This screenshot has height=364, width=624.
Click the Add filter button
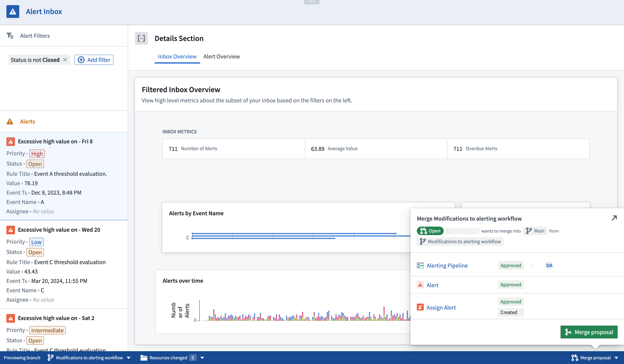pyautogui.click(x=94, y=60)
